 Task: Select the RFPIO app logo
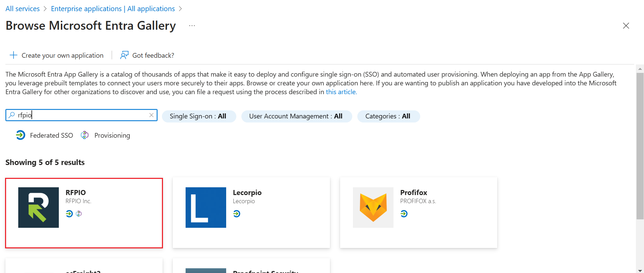coord(39,208)
